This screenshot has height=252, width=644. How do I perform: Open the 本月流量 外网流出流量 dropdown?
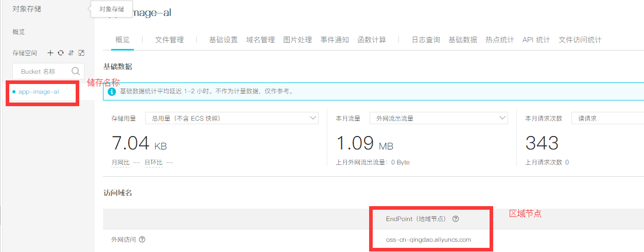[439, 118]
